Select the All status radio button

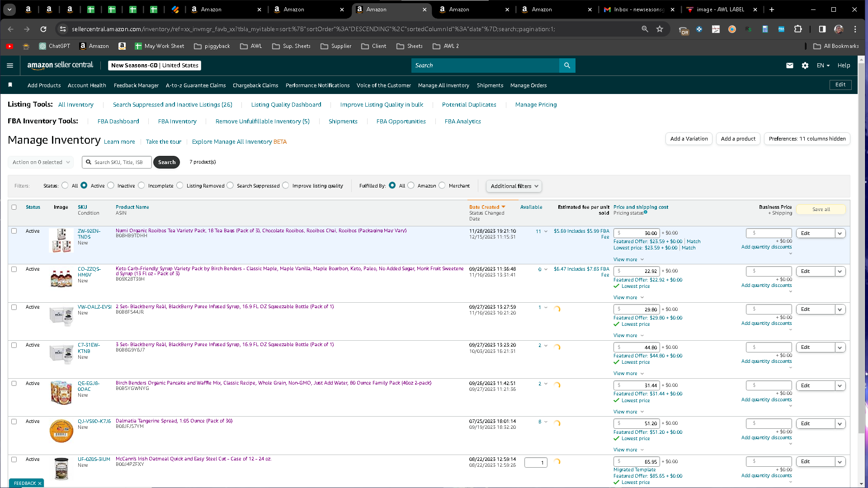tap(65, 185)
